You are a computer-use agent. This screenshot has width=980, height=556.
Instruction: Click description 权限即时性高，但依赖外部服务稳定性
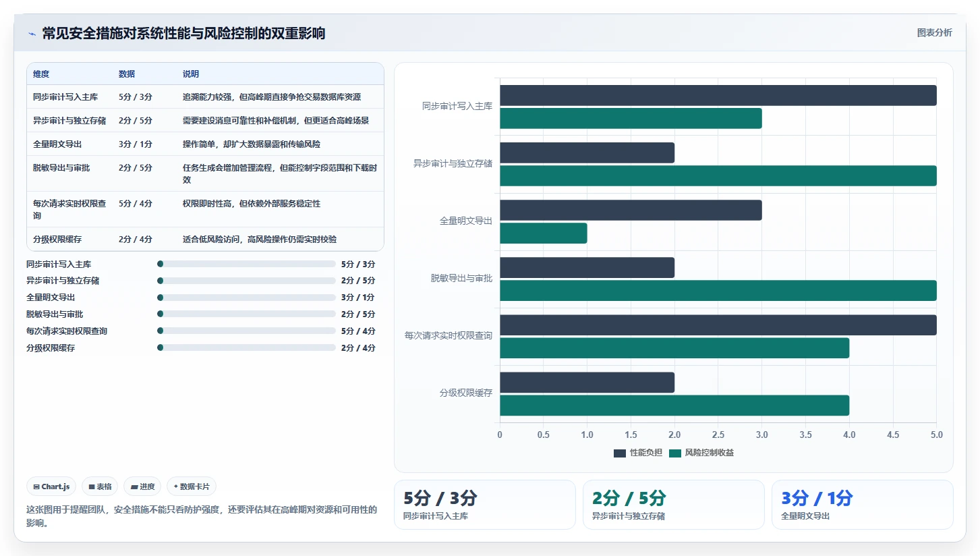(x=252, y=203)
